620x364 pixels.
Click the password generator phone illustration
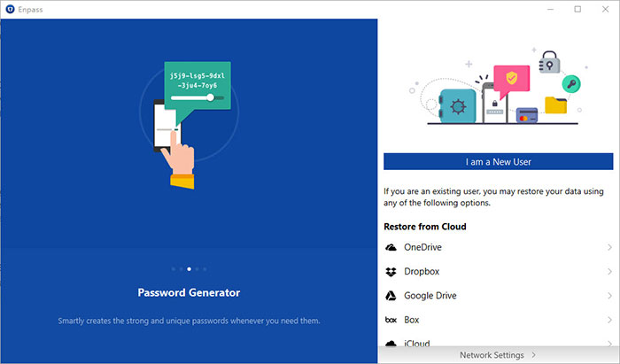[189, 125]
